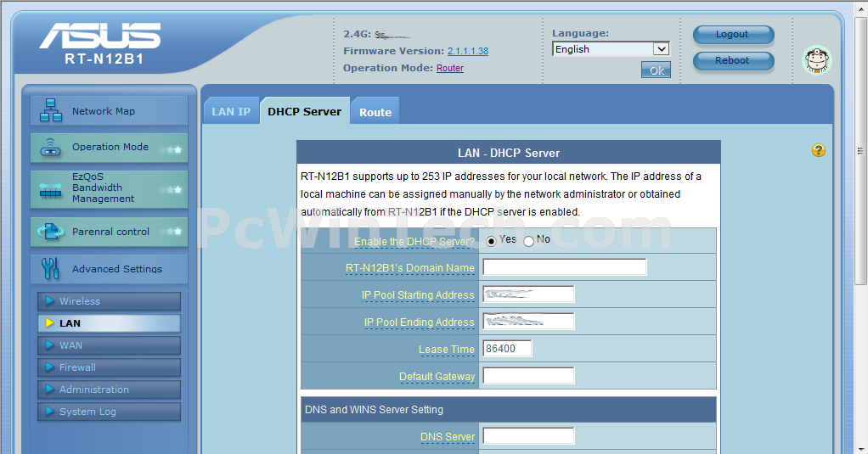868x454 pixels.
Task: Open Administration settings menu
Action: click(109, 390)
